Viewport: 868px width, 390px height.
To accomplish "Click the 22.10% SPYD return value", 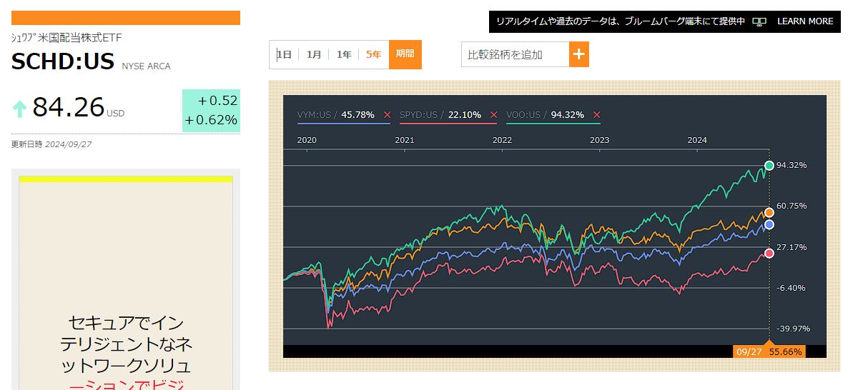I will 464,115.
